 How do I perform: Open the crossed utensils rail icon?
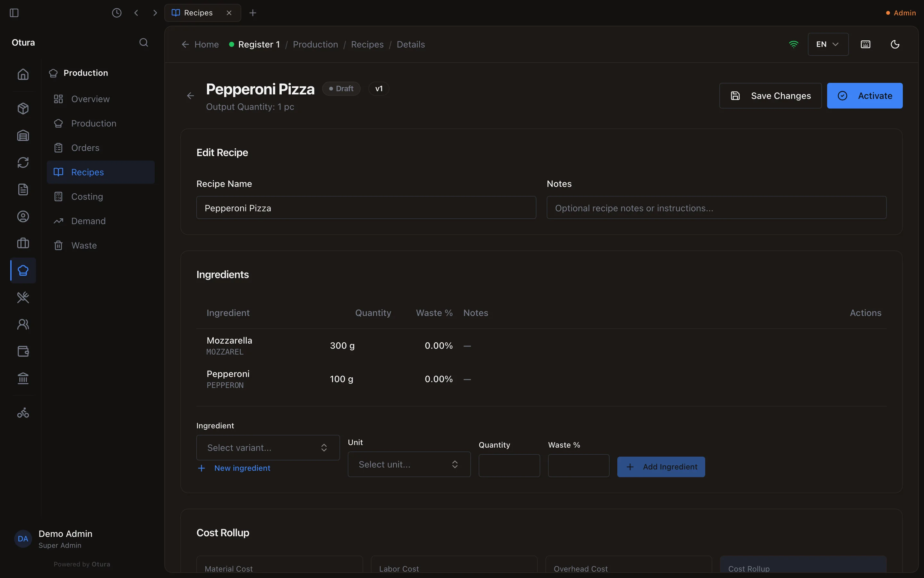[23, 297]
